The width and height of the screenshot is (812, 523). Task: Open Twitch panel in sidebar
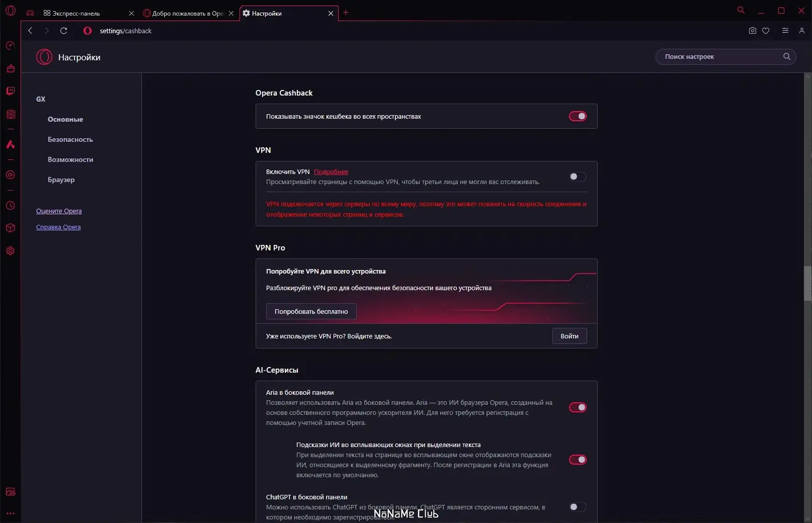tap(11, 91)
